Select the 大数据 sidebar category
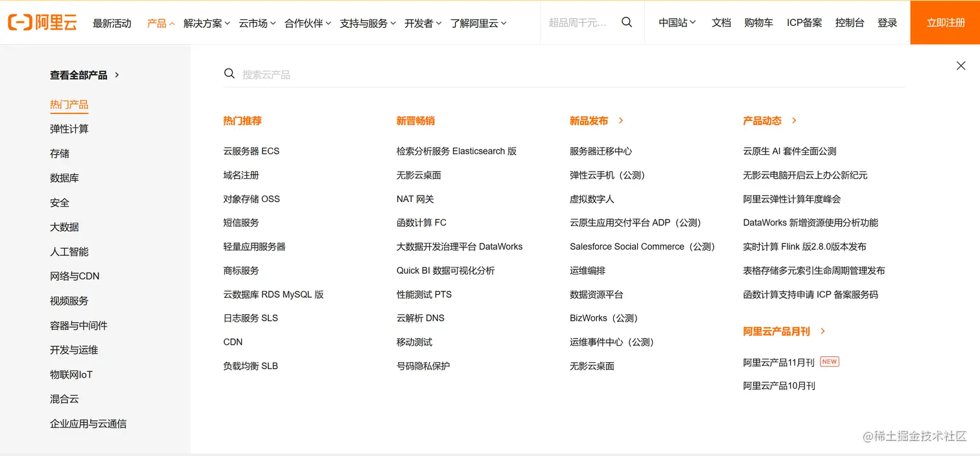 pyautogui.click(x=64, y=227)
